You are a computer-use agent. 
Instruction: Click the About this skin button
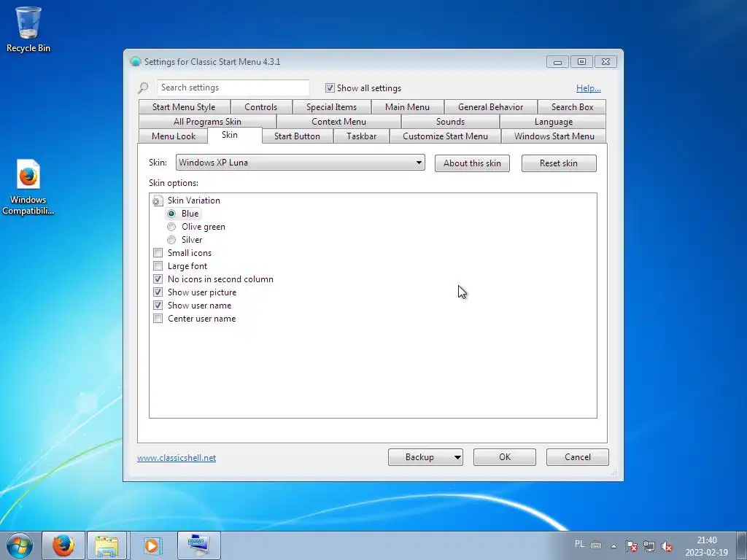tap(472, 163)
